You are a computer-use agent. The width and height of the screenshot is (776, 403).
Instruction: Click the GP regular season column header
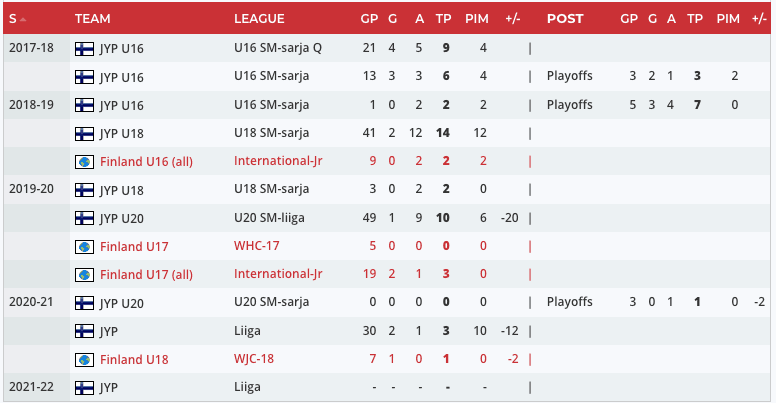pyautogui.click(x=369, y=19)
